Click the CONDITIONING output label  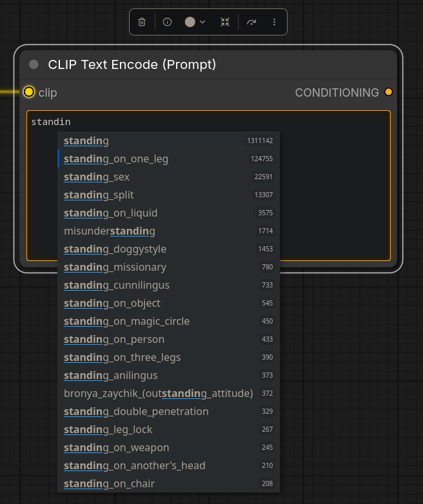[337, 93]
